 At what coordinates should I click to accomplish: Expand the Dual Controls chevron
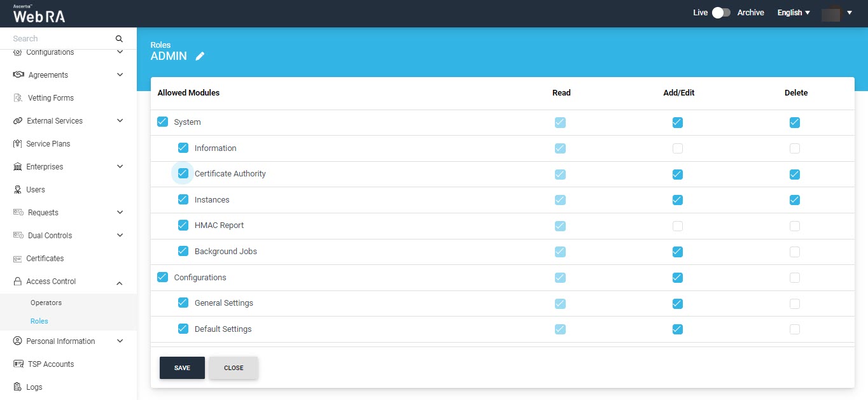[x=120, y=235]
